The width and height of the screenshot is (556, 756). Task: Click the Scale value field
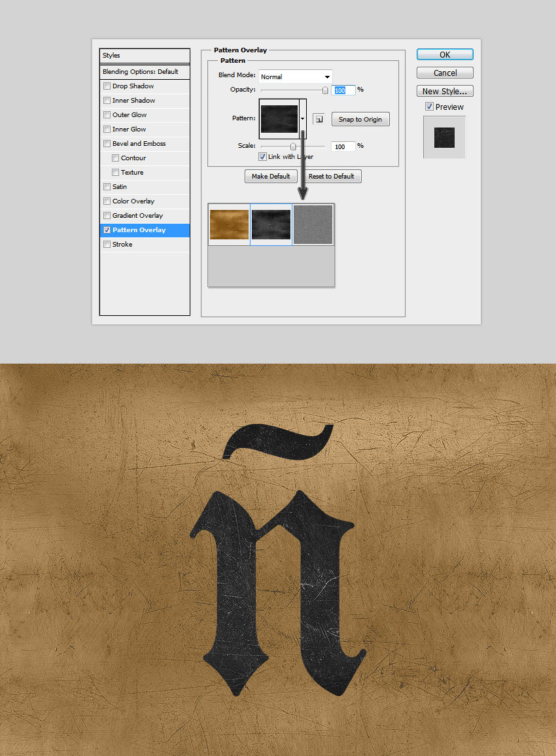point(343,146)
